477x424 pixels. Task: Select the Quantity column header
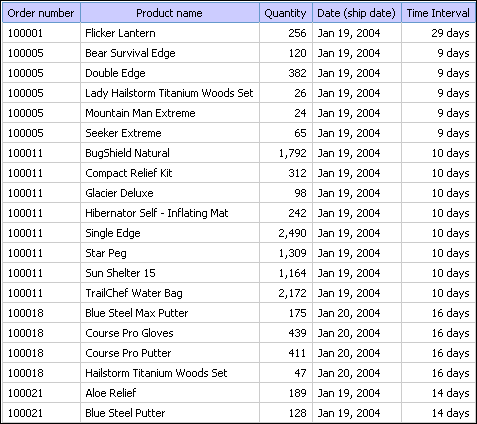pyautogui.click(x=286, y=13)
